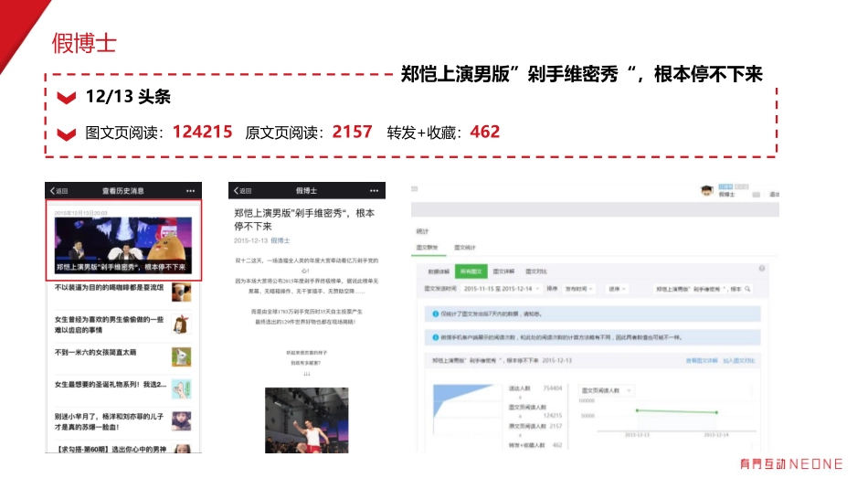868x489 pixels.
Task: Open the child photo thumbnail of 别迷小芈月了 article
Action: [181, 421]
